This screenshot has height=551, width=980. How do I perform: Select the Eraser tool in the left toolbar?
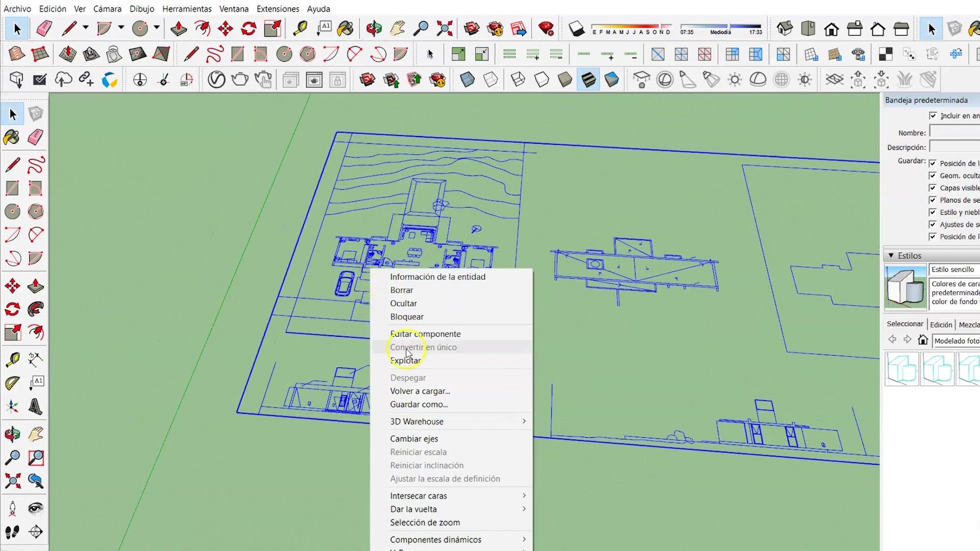(36, 137)
